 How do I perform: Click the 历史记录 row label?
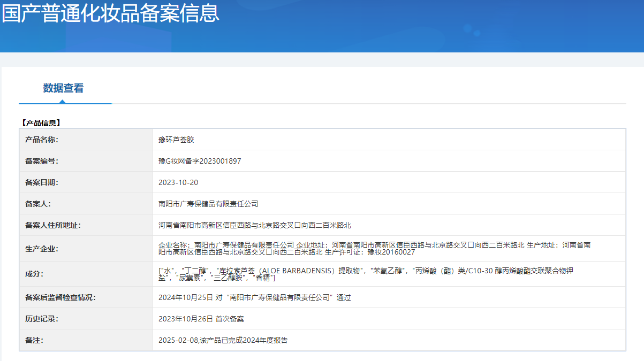(x=42, y=319)
